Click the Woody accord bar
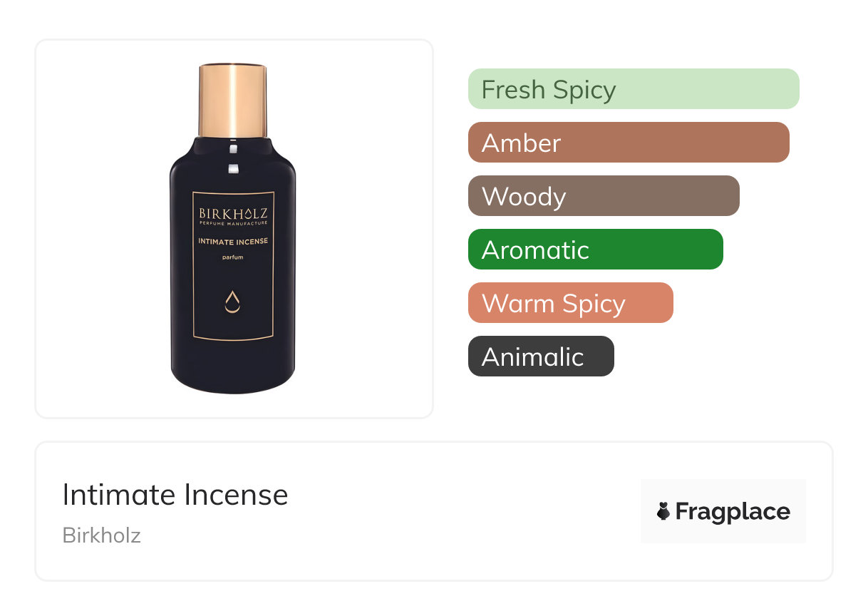The height and width of the screenshot is (616, 868). (x=604, y=196)
